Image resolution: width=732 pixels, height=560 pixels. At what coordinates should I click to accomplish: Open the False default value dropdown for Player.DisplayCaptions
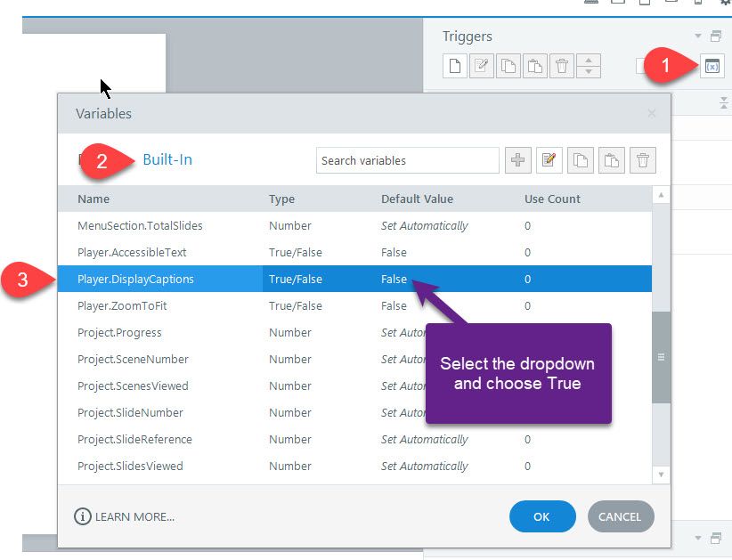click(x=394, y=279)
